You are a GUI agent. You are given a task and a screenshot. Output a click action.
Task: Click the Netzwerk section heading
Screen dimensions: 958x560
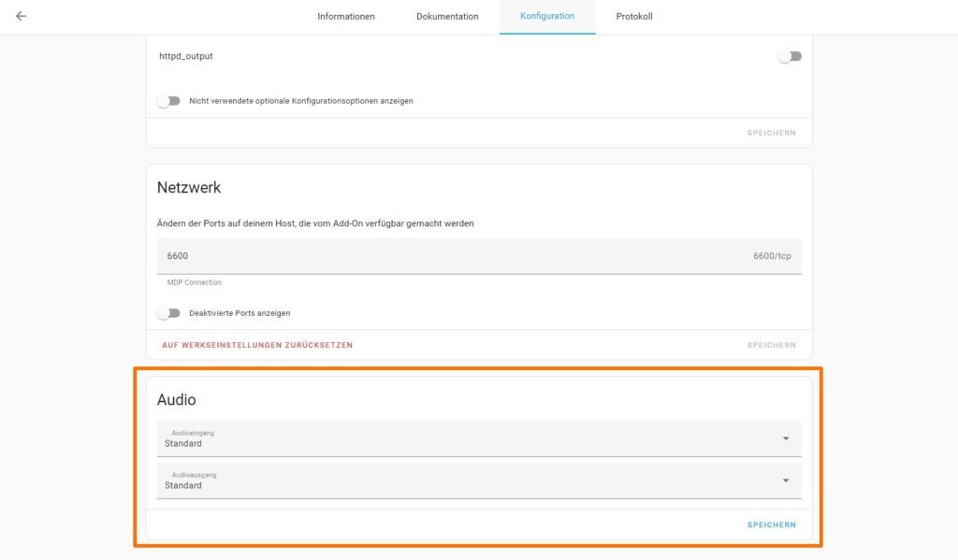pyautogui.click(x=189, y=187)
